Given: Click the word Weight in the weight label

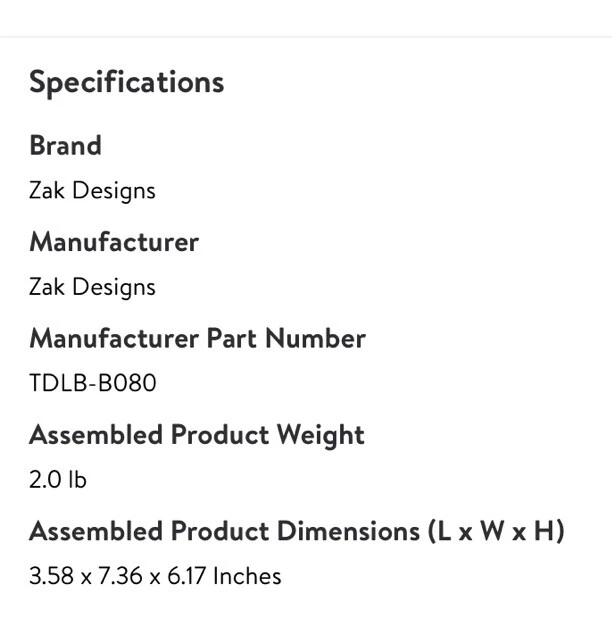Looking at the screenshot, I should point(321,436).
